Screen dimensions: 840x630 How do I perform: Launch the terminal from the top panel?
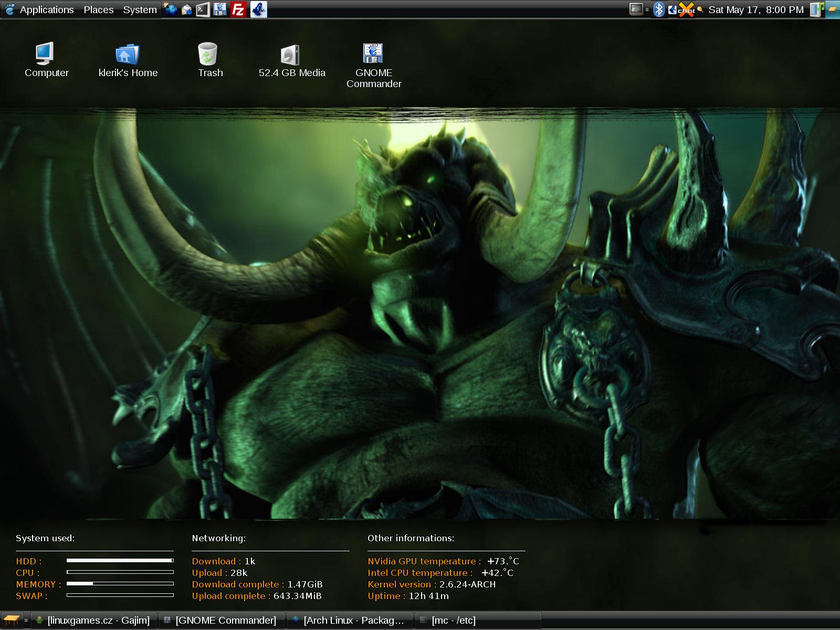[203, 9]
